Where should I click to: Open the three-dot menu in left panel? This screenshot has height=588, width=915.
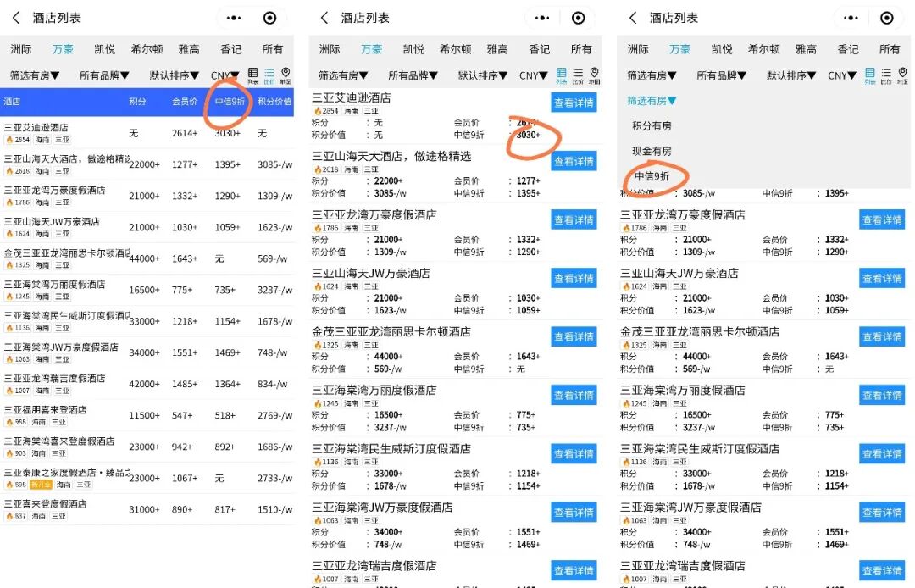(x=234, y=18)
